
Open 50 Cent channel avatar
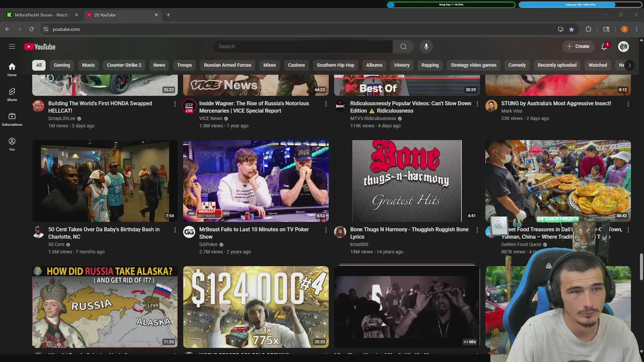point(38,232)
